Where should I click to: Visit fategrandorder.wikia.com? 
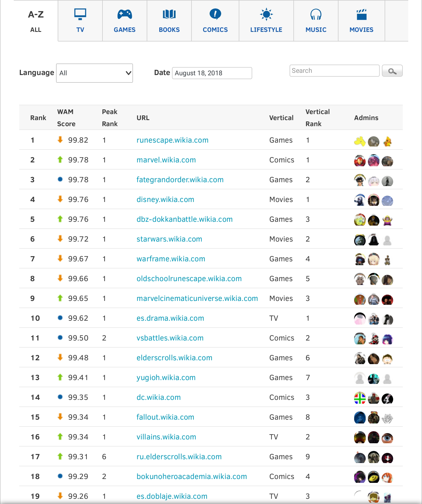(x=180, y=180)
